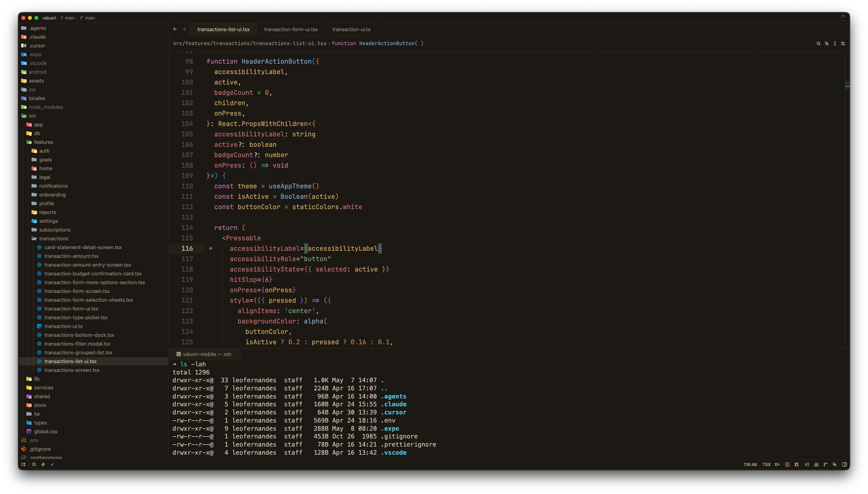Click the second main branch button in title bar
The image size is (868, 494).
click(87, 18)
